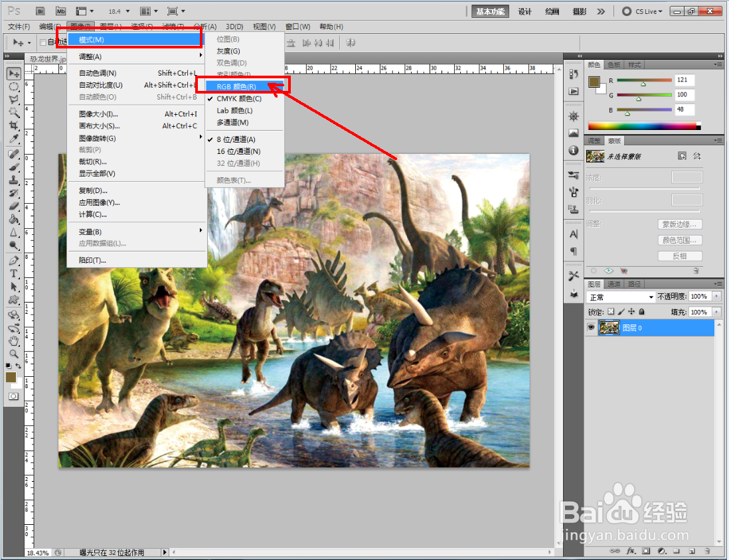This screenshot has width=729, height=560.
Task: Select the Sharpen tool
Action: pyautogui.click(x=14, y=232)
